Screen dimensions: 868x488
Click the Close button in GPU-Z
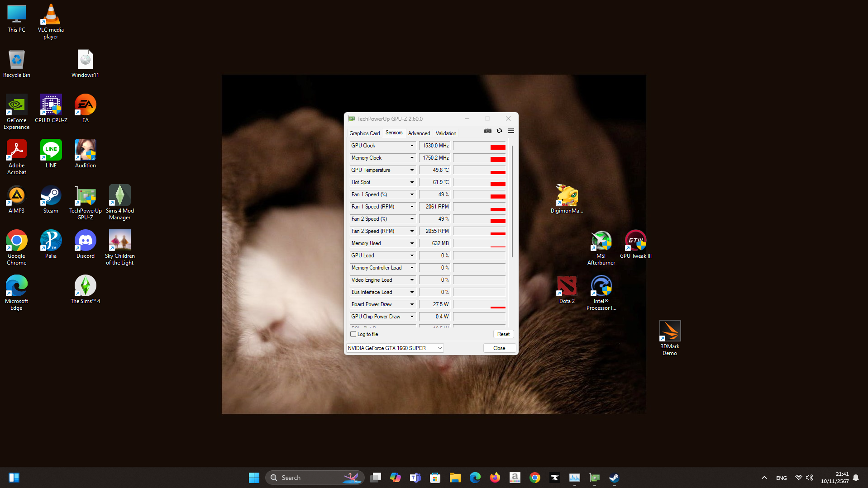click(x=499, y=348)
